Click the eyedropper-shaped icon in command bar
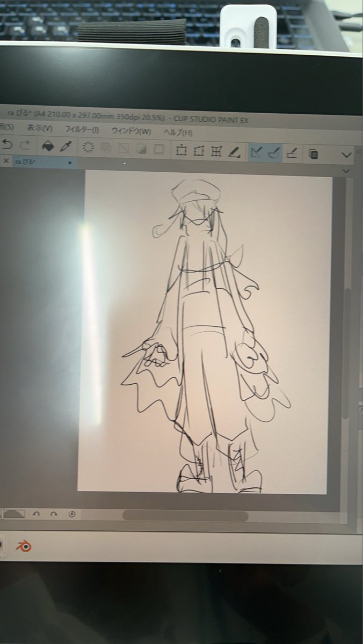Viewport: 363px width, 644px height. coord(66,147)
